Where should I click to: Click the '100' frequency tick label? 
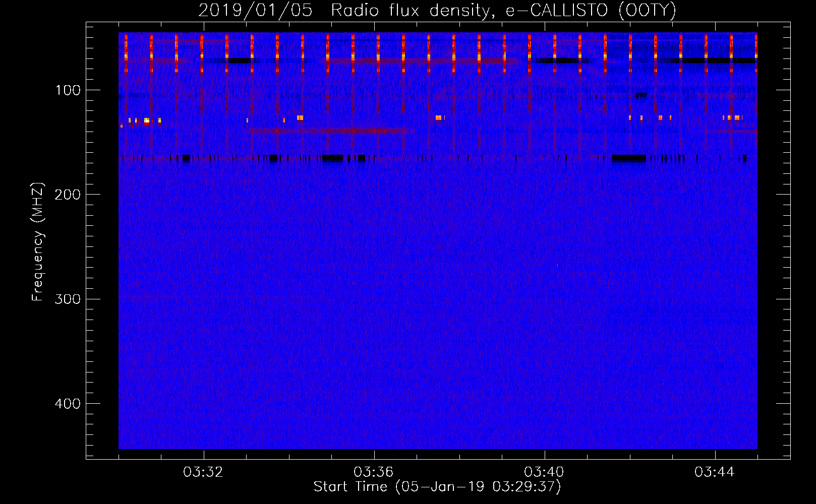[68, 90]
